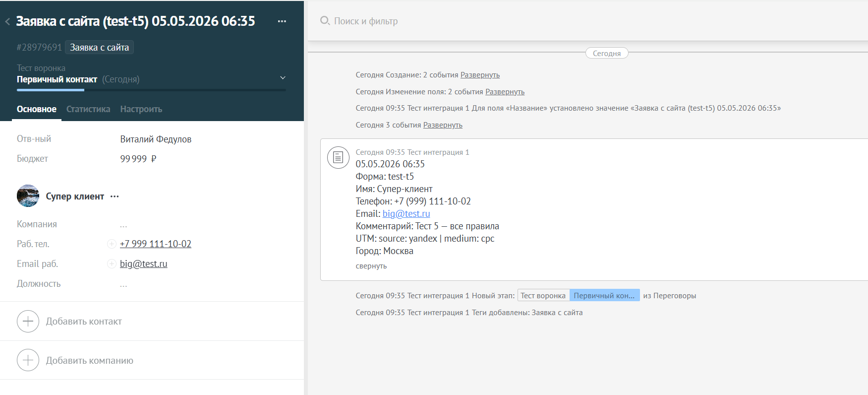Viewport: 868px width, 395px height.
Task: Open three-dot menu next to Супер клиент
Action: tap(115, 197)
